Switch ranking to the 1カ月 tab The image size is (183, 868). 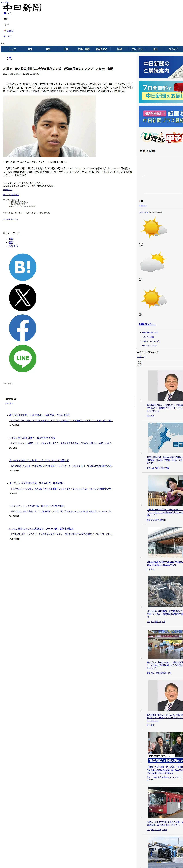click(139, 366)
